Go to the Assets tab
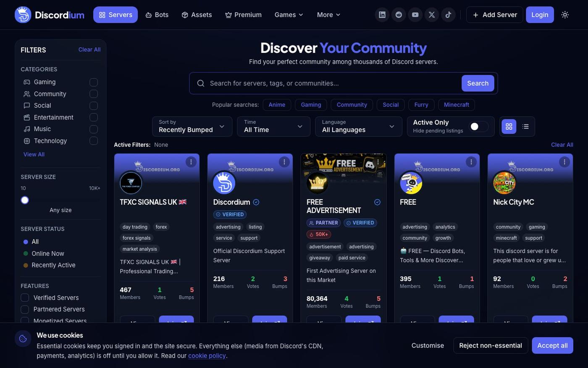The height and width of the screenshot is (368, 588). [x=197, y=15]
